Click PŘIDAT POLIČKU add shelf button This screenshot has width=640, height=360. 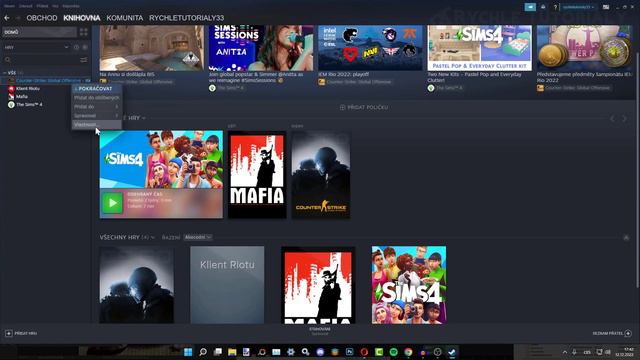tap(364, 107)
